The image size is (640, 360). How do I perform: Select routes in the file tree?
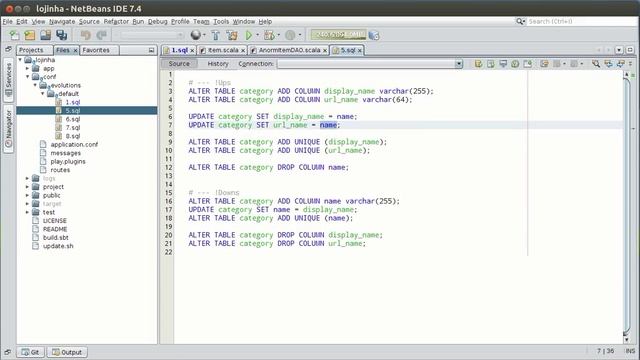coord(60,170)
